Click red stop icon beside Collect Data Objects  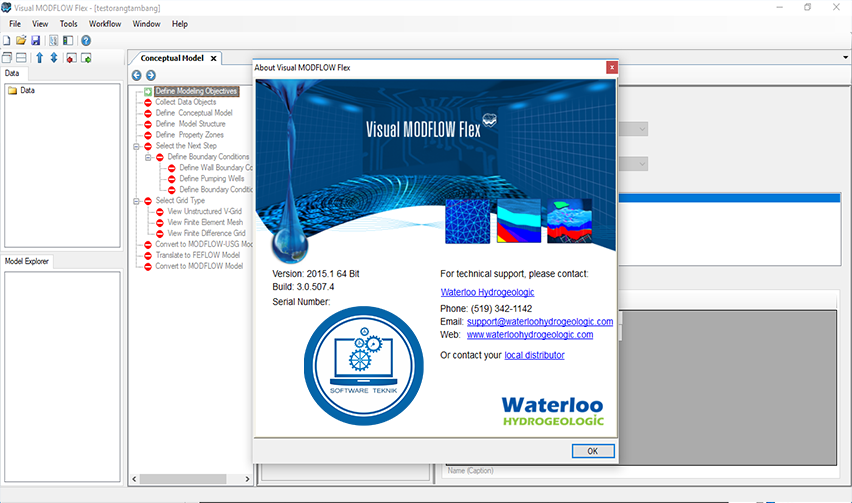tap(147, 102)
